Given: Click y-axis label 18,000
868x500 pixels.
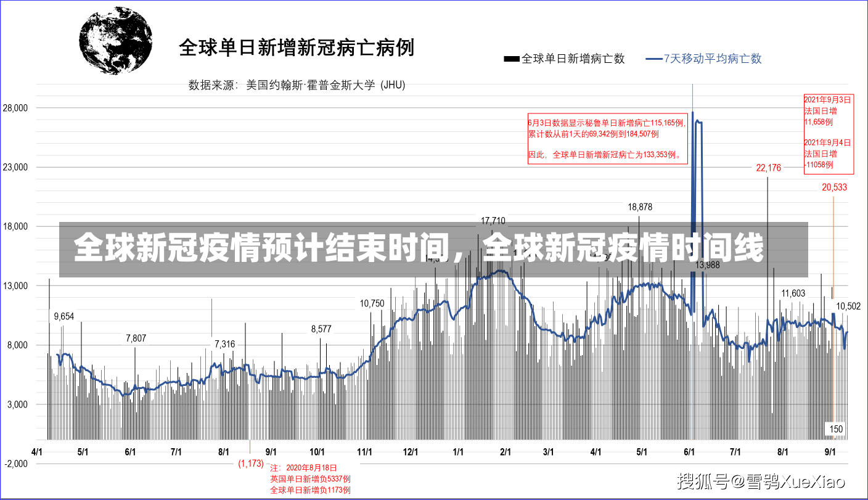Looking at the screenshot, I should [x=17, y=226].
